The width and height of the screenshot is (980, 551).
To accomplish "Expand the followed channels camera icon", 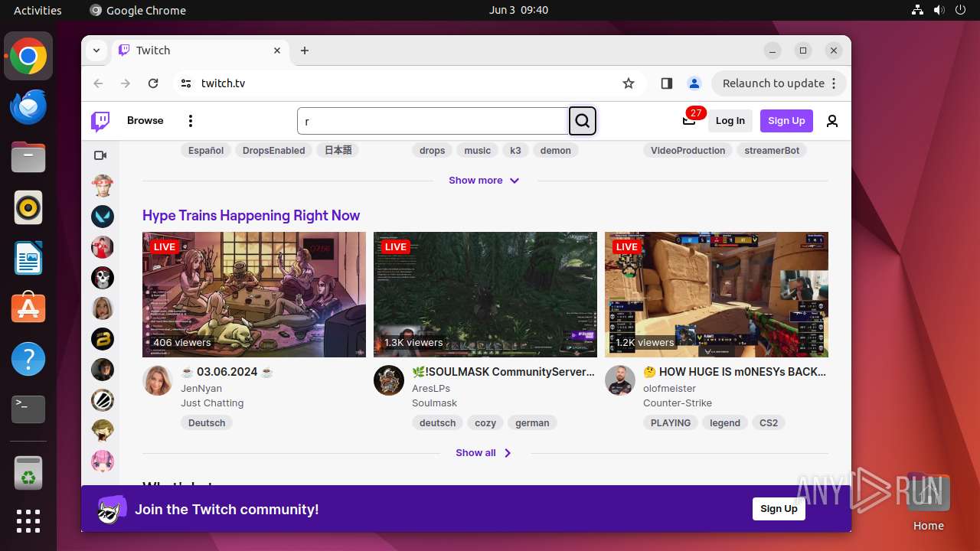I will [100, 155].
